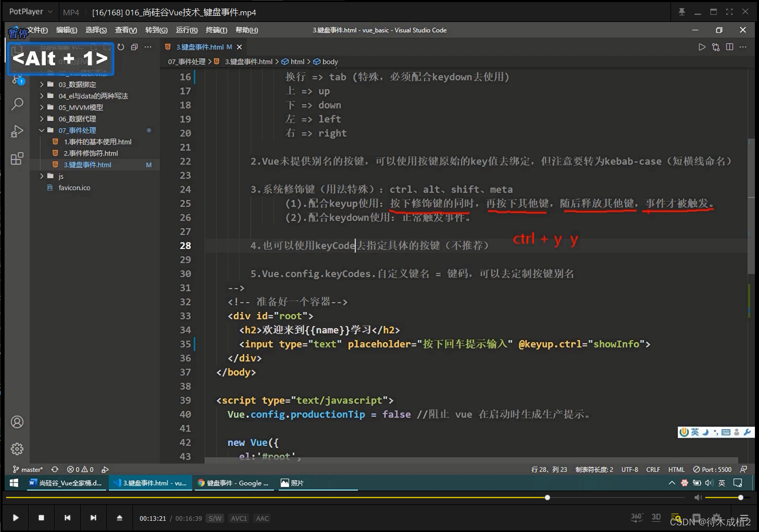Play the paused video
This screenshot has height=532, width=759.
pyautogui.click(x=15, y=518)
